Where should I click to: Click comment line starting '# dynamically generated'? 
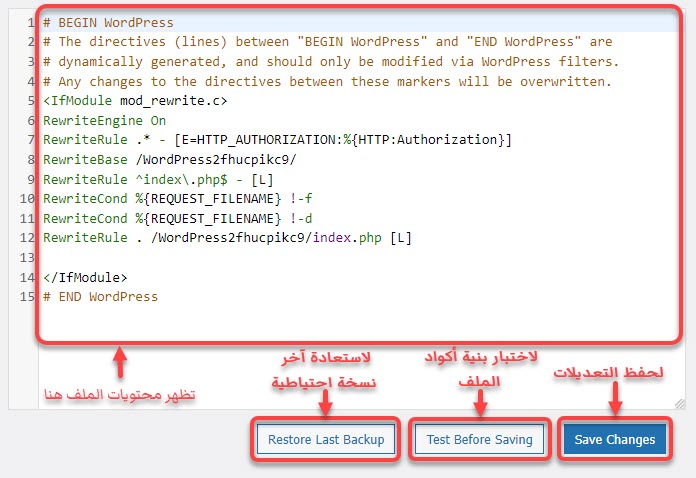(x=331, y=61)
